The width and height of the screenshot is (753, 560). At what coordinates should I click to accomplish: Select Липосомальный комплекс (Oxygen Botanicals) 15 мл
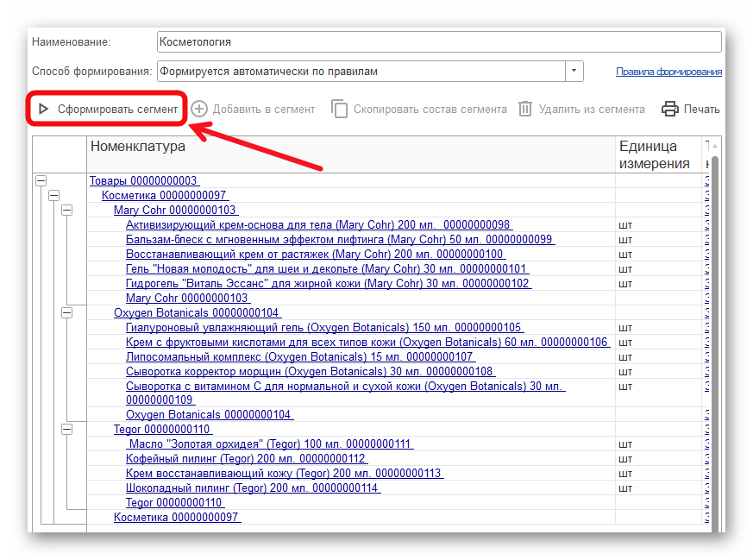299,356
